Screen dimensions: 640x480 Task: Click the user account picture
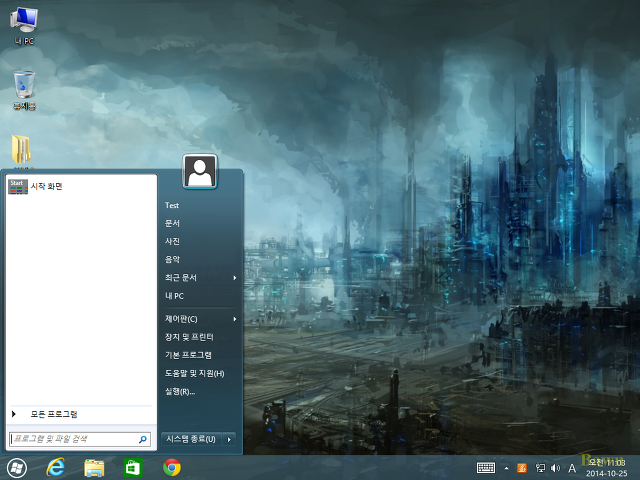tap(200, 171)
